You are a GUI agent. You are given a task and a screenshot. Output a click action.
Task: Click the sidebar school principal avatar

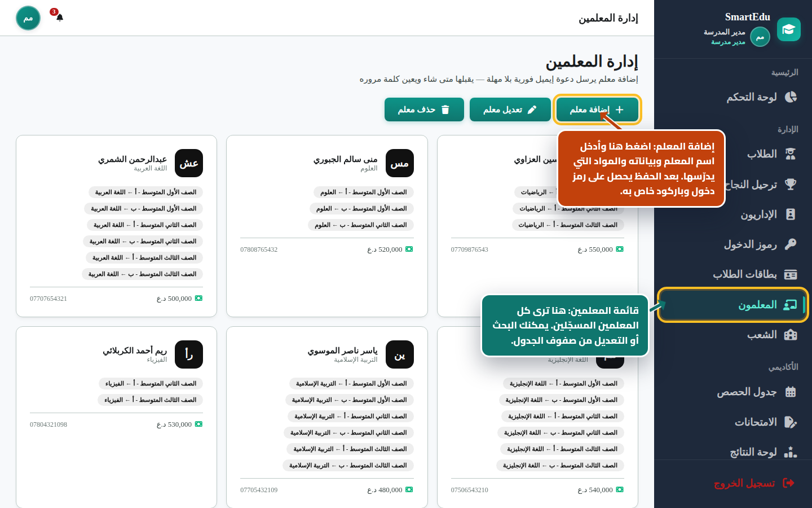pos(760,37)
